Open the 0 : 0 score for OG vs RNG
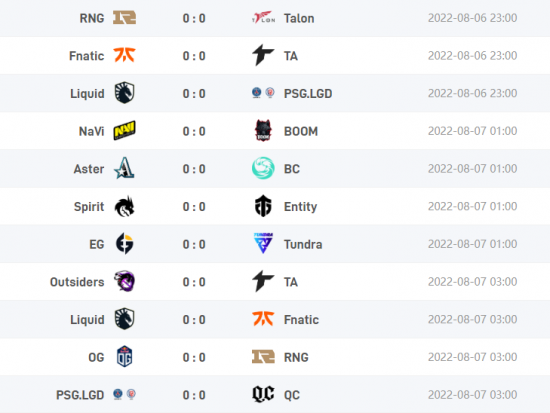Viewport: 550px width, 413px height. pyautogui.click(x=194, y=357)
